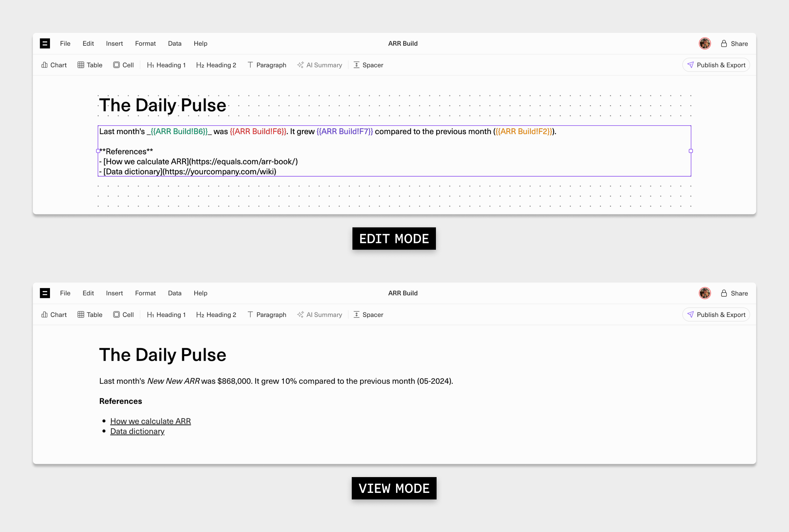Click the right resize handle of the text block
Screen dimensions: 789x532
(691, 151)
